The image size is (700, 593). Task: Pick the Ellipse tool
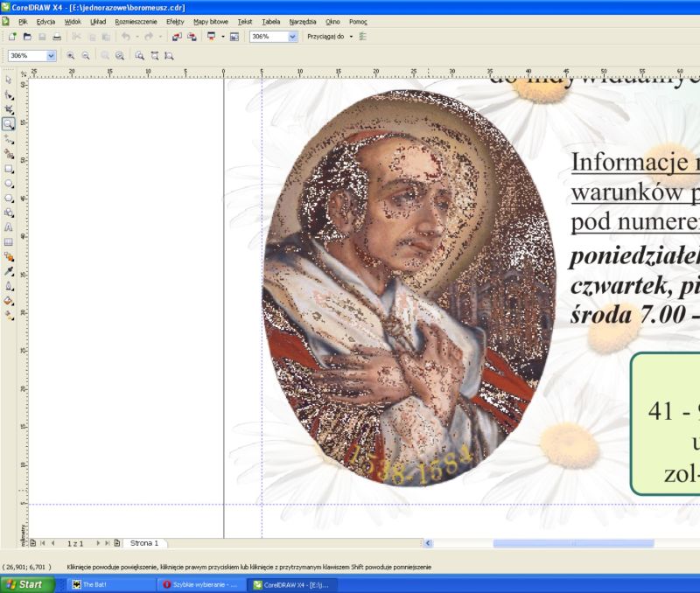(x=8, y=183)
